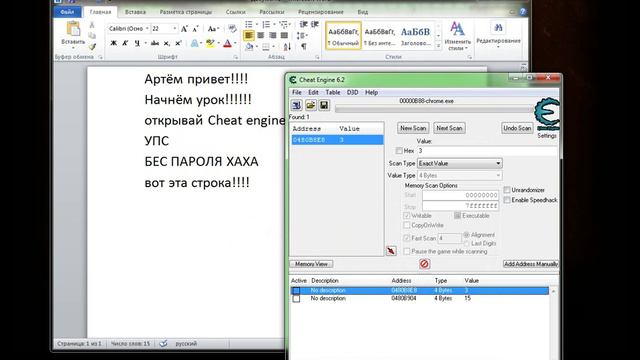
Task: Click the red clear-address-list icon
Action: [424, 264]
